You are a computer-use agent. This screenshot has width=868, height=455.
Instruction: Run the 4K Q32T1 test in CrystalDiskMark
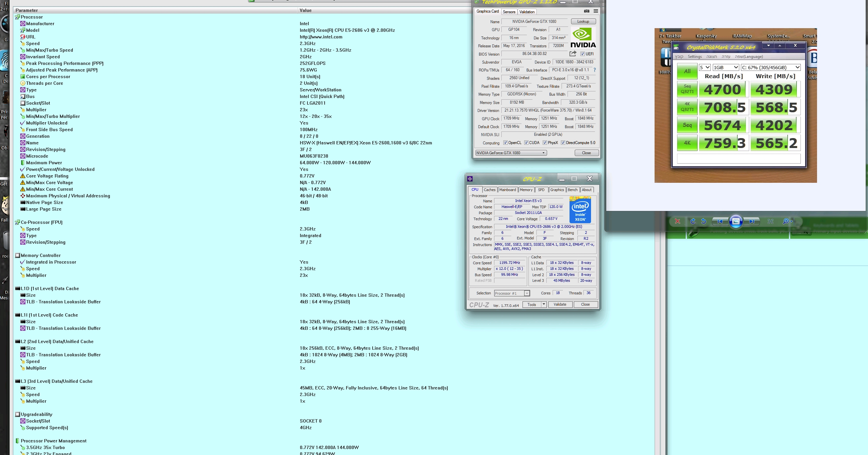point(687,107)
